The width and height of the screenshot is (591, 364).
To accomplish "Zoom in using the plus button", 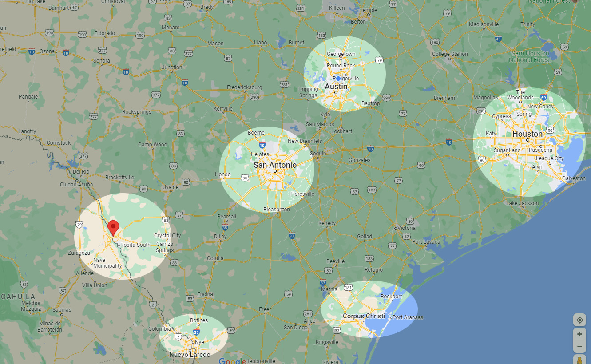I will click(579, 334).
